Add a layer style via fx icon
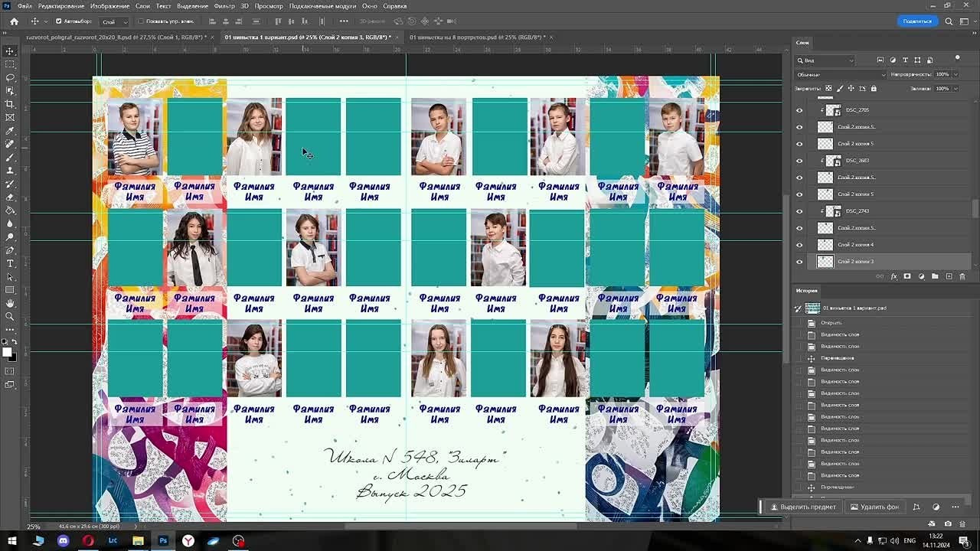980x551 pixels. click(x=893, y=276)
